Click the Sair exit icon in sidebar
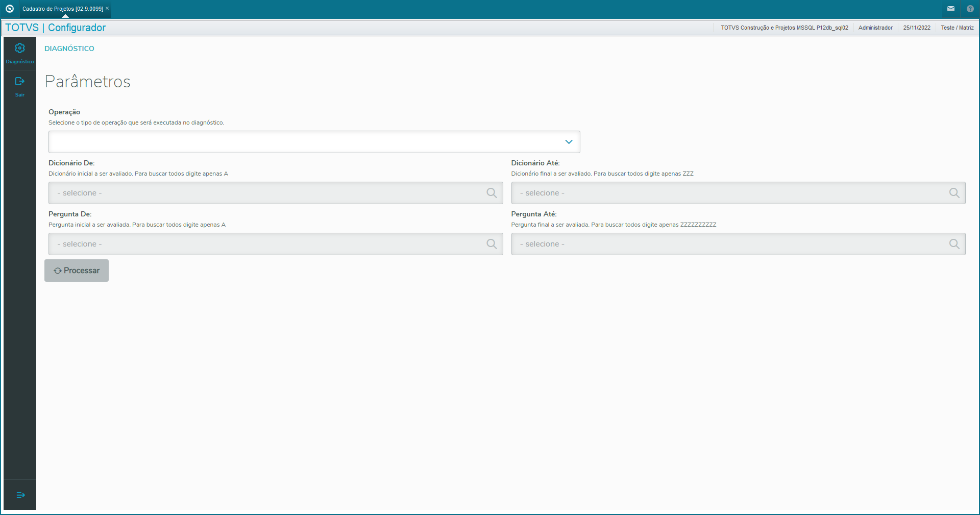Image resolution: width=980 pixels, height=515 pixels. (x=20, y=81)
